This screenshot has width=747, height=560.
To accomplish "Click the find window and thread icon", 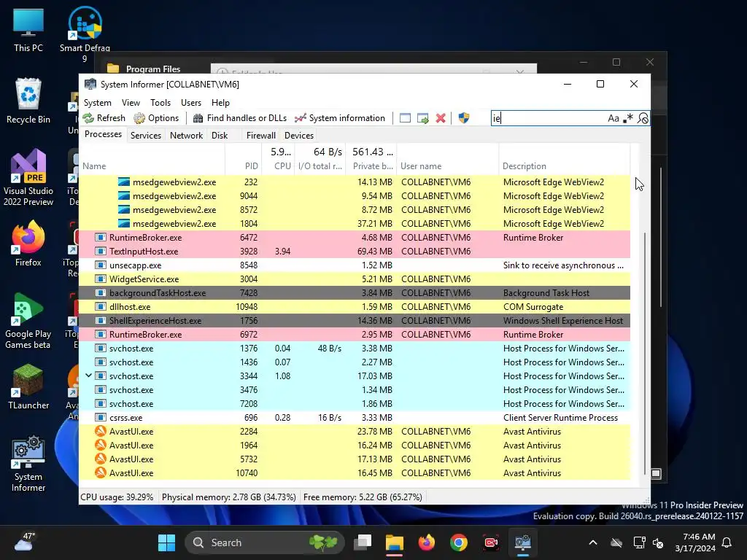I will 422,118.
